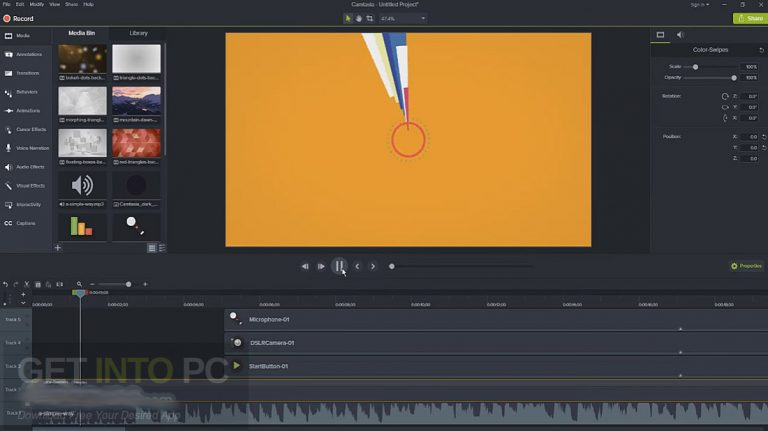Click Redo in the timeline toolbar
The height and width of the screenshot is (431, 768).
[16, 284]
